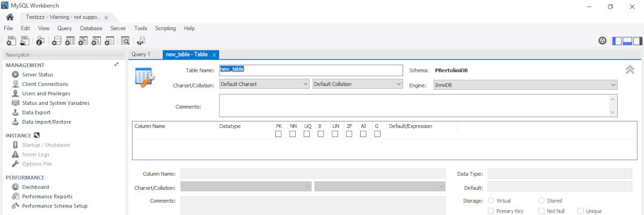Viewport: 644px width, 215px height.
Task: Open the File menu
Action: (x=9, y=28)
